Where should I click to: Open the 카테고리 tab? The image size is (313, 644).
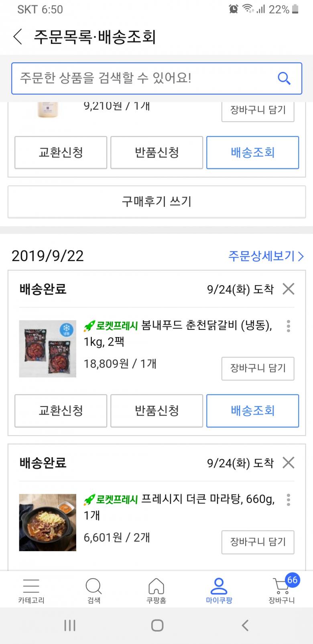(31, 591)
